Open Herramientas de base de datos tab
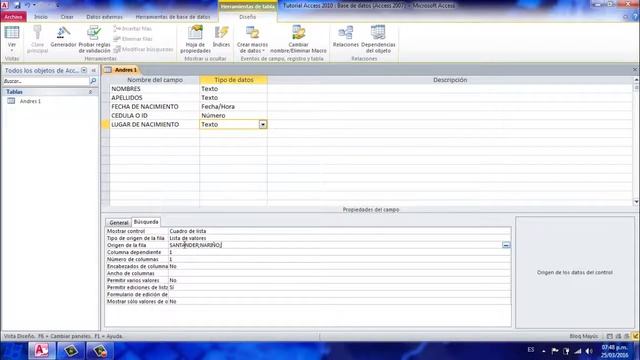 173,17
